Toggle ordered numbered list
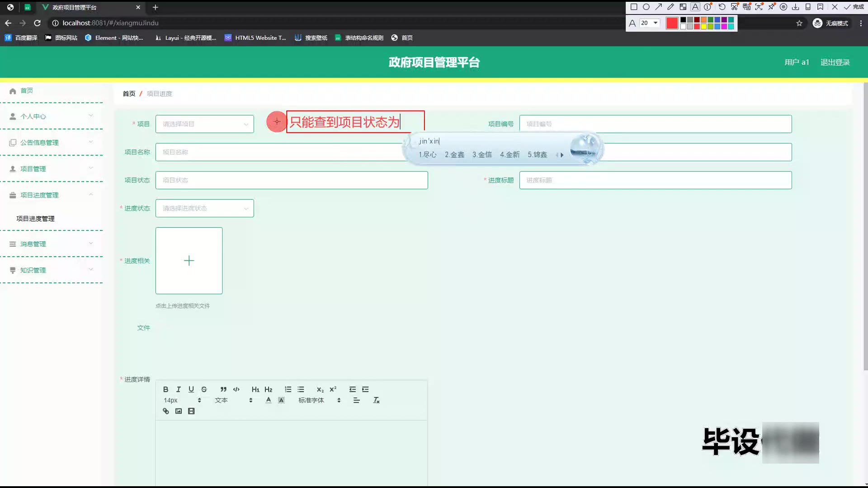 point(288,389)
